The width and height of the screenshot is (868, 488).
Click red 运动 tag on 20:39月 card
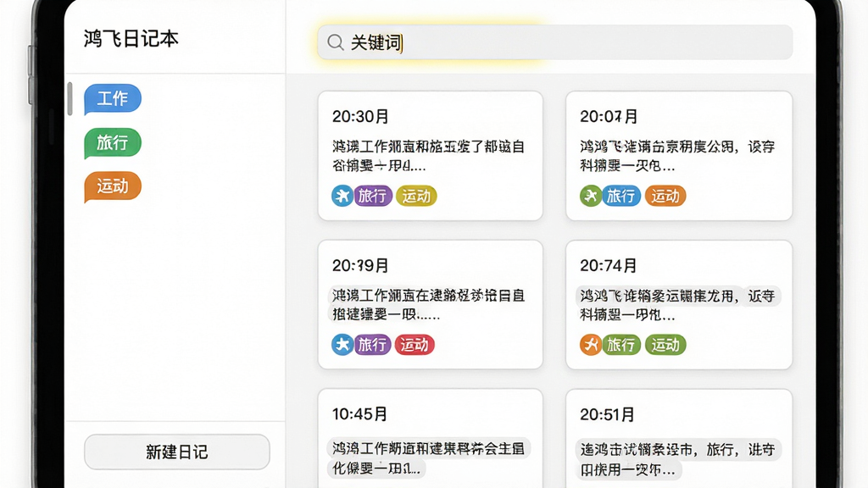coord(415,345)
